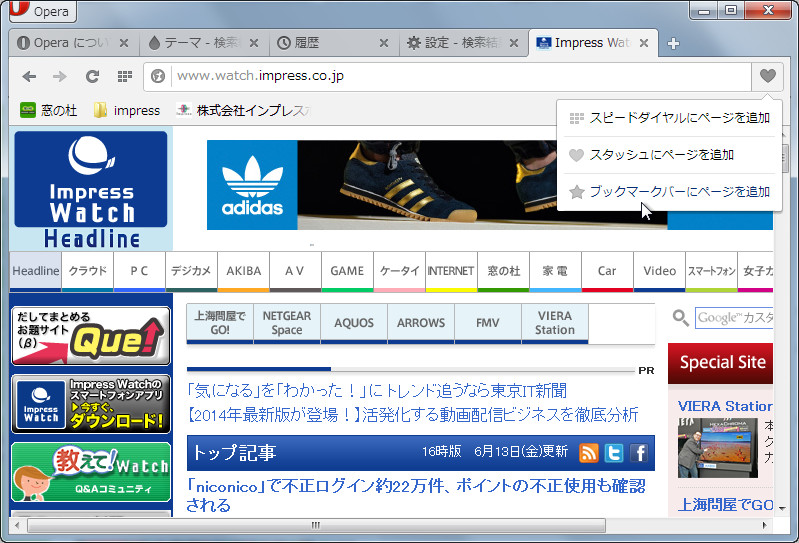Open the '窓の杜' bookmark
Screen dimensions: 799x543
pos(48,110)
